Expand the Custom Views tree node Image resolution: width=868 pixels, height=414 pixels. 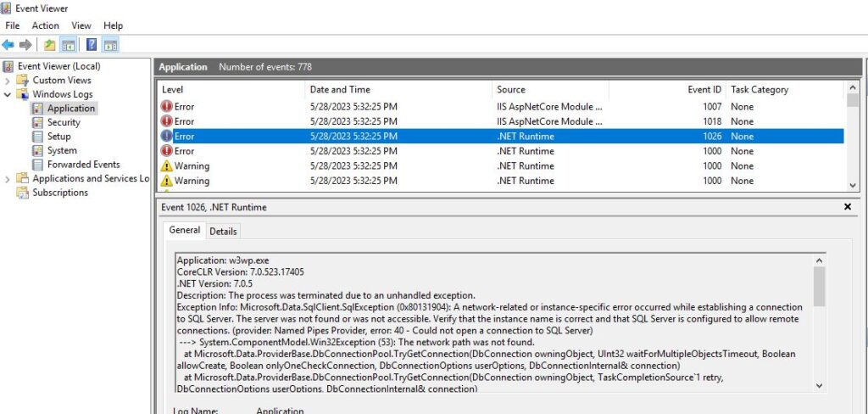coord(8,81)
